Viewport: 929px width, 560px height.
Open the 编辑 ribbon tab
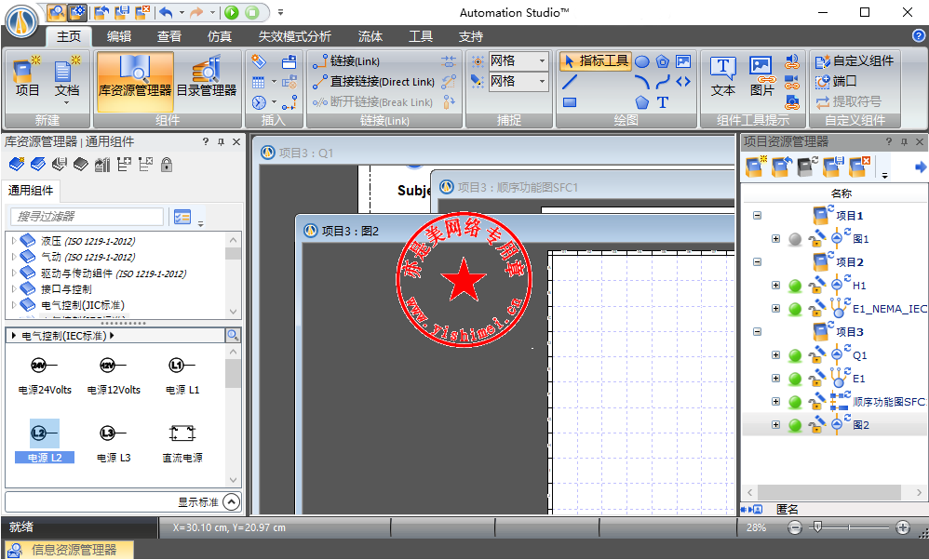coord(118,36)
